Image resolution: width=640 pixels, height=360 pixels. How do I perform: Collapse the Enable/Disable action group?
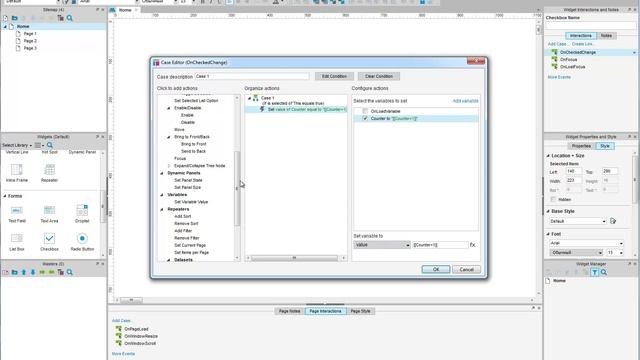[169, 108]
